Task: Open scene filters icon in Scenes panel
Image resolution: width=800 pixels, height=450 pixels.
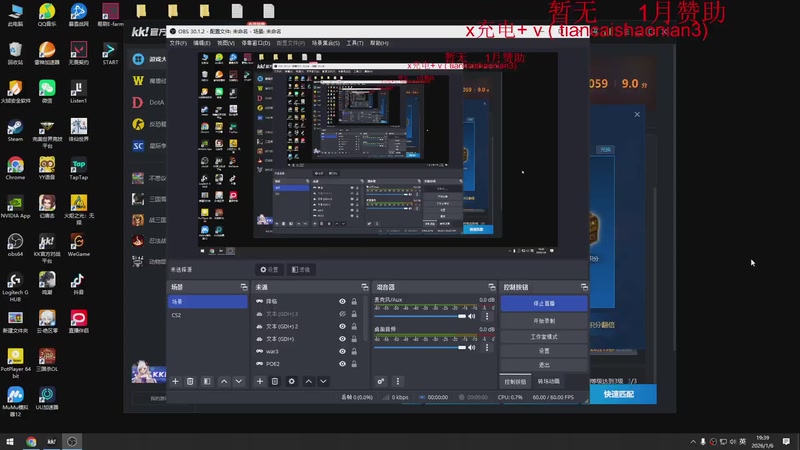Action: coord(207,381)
